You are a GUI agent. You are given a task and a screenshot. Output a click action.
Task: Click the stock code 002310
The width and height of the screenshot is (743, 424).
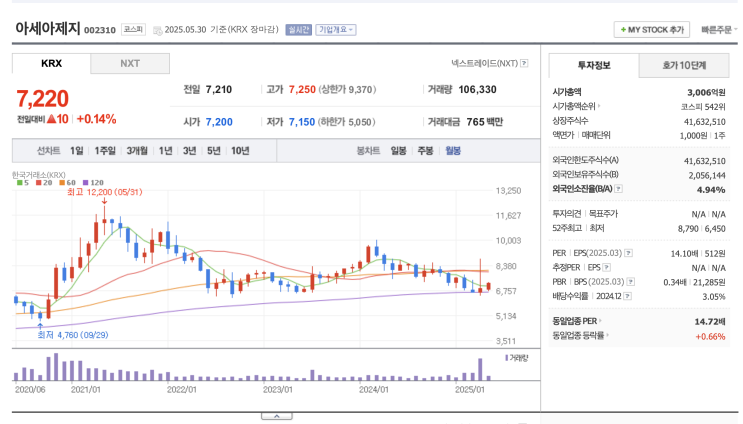(100, 30)
